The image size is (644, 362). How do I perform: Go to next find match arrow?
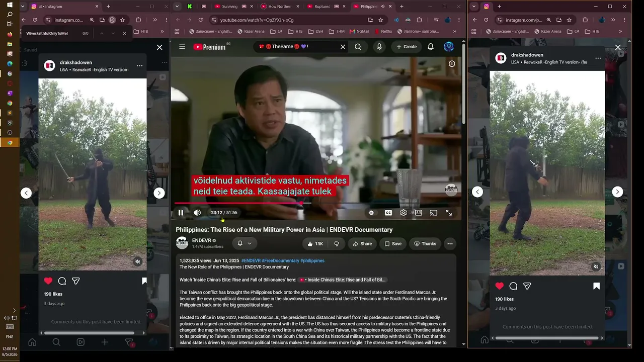tap(113, 33)
